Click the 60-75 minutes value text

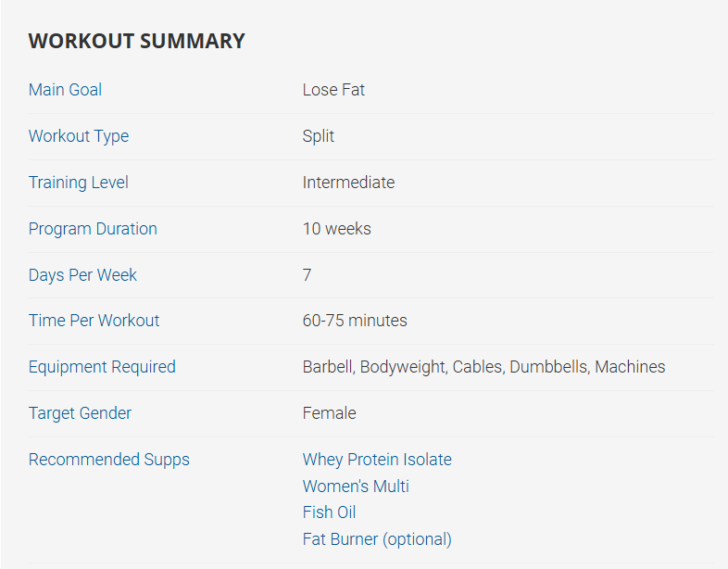pyautogui.click(x=355, y=321)
